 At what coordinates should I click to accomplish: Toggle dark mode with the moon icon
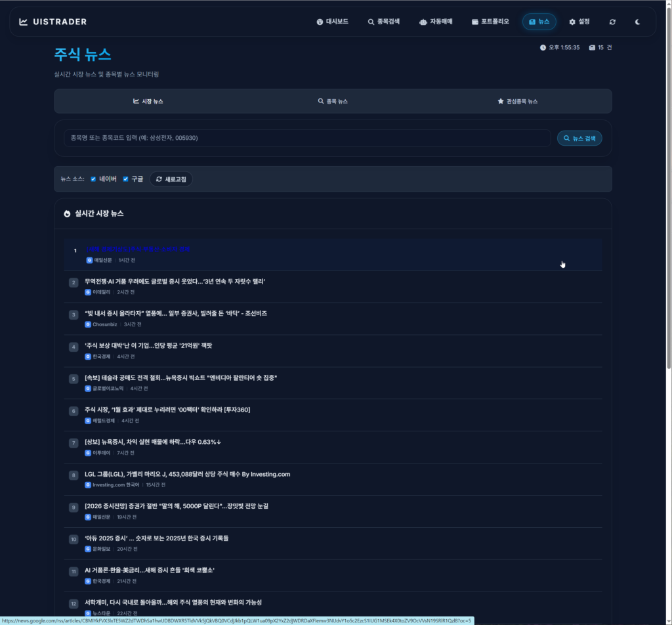pyautogui.click(x=637, y=22)
